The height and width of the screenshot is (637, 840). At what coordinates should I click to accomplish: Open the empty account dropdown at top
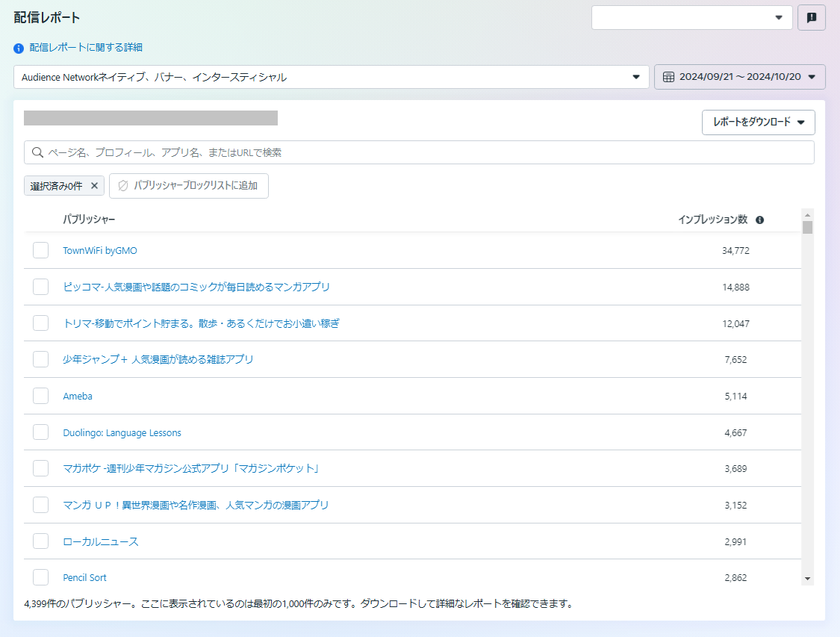(691, 18)
